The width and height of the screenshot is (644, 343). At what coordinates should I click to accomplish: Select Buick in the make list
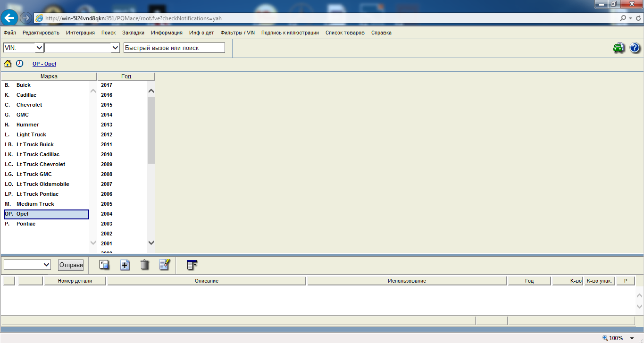pyautogui.click(x=46, y=85)
